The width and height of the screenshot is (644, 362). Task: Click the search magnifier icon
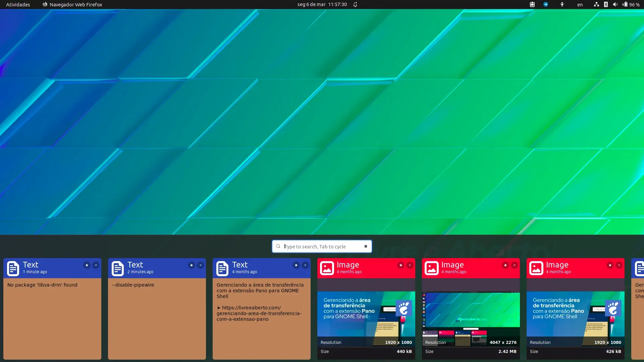[x=278, y=246]
